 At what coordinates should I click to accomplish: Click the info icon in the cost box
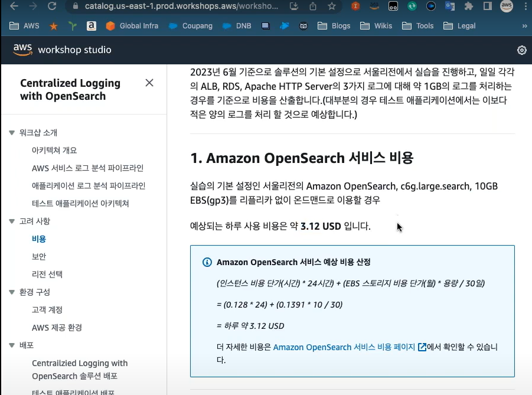[x=207, y=262]
